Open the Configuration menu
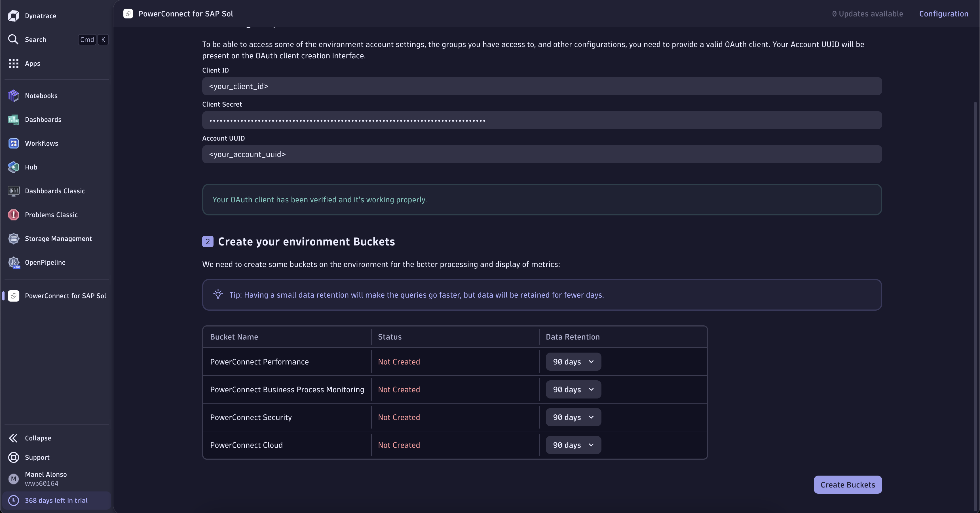980x513 pixels. point(944,14)
